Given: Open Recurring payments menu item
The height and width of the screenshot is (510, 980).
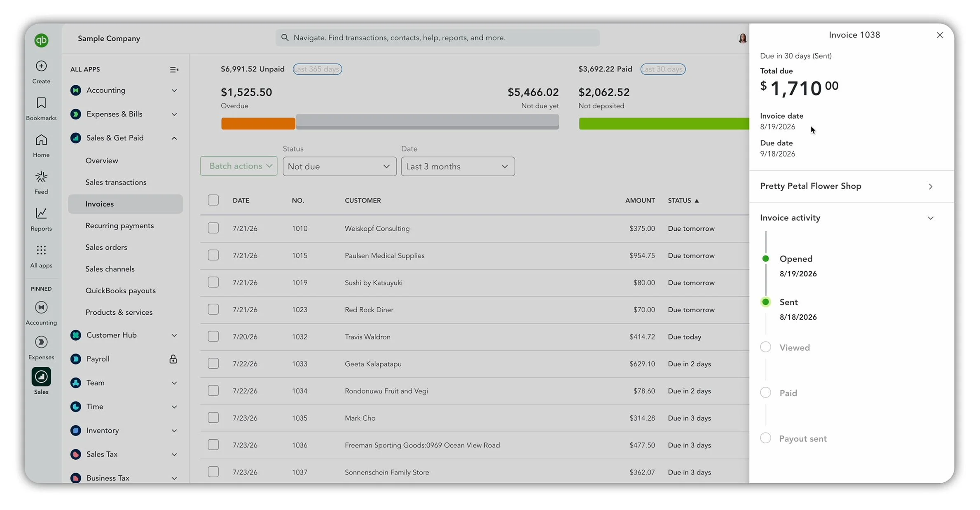Looking at the screenshot, I should 119,225.
